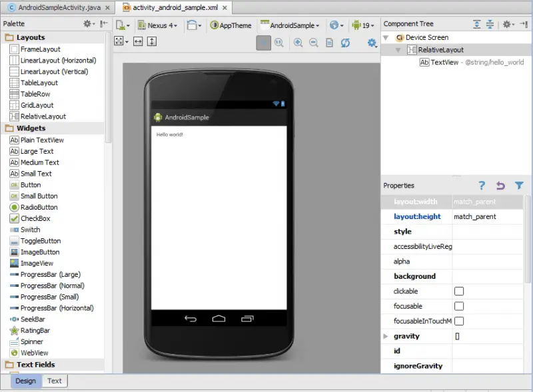Click the back button on device preview
Image resolution: width=533 pixels, height=392 pixels.
[x=191, y=319]
